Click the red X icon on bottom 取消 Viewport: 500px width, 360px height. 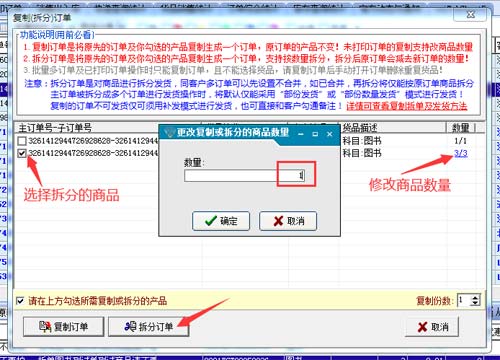pos(422,327)
